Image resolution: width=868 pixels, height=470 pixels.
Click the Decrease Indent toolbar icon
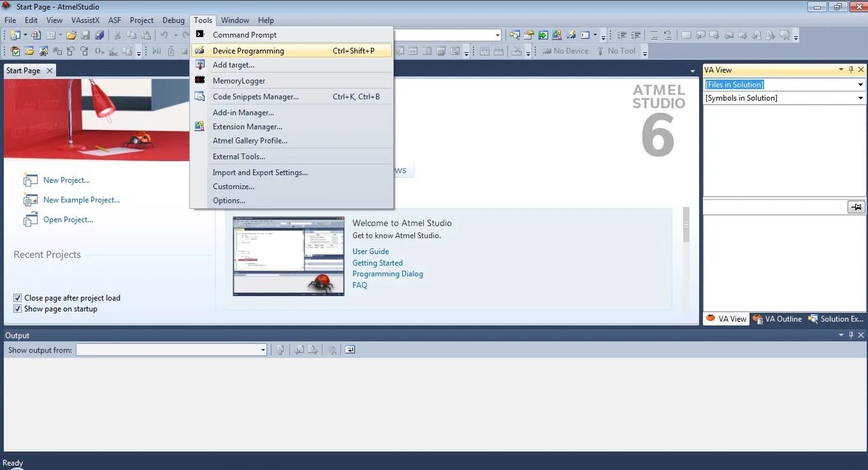(622, 35)
